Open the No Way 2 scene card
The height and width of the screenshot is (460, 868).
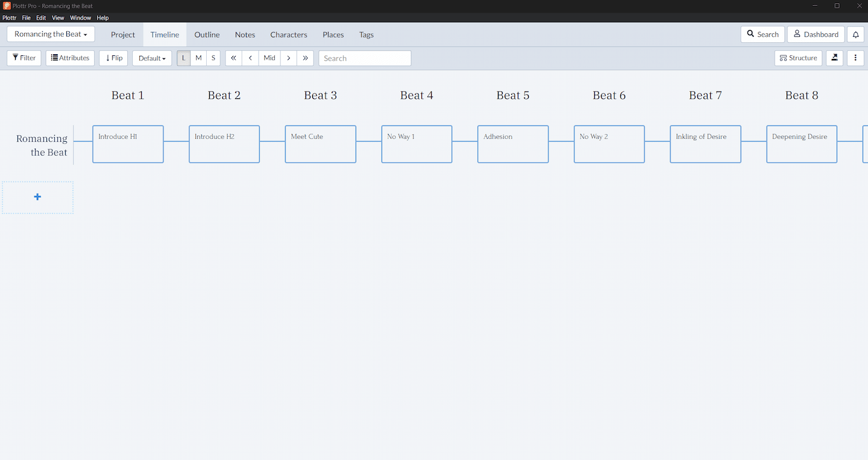click(x=609, y=144)
